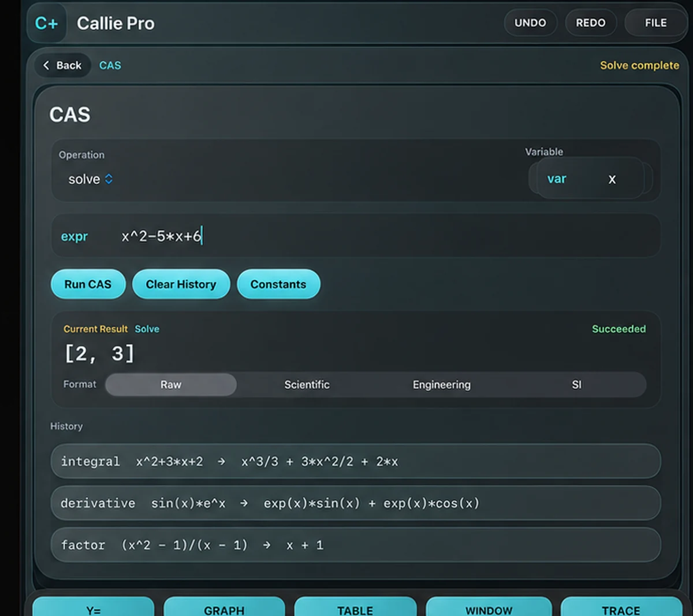The width and height of the screenshot is (693, 616).
Task: Switch to the GRAPH tab
Action: point(224,607)
